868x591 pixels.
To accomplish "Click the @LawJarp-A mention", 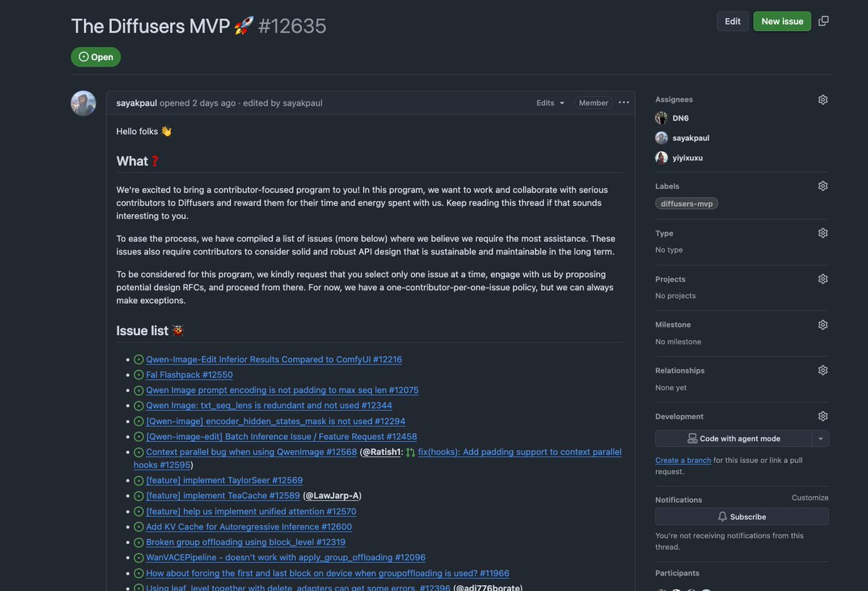I will click(332, 496).
